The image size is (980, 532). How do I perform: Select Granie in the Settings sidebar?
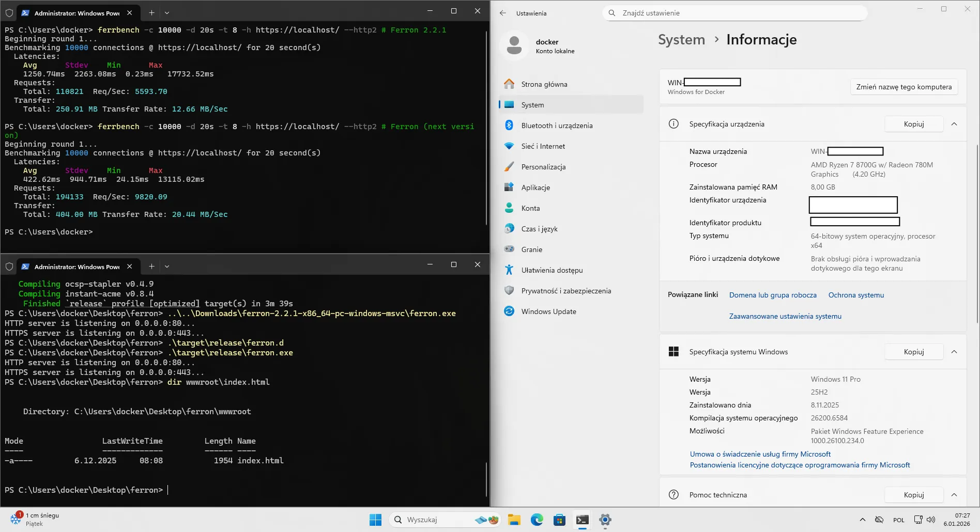(532, 249)
